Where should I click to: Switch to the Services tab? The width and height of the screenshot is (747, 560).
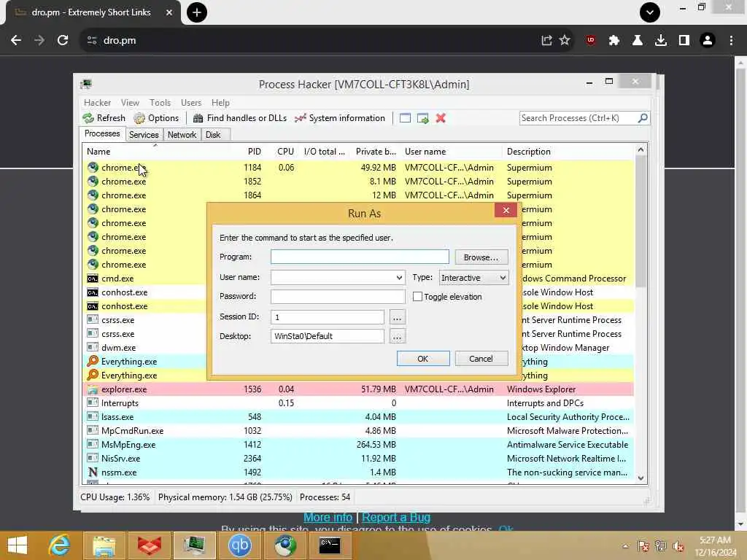144,135
